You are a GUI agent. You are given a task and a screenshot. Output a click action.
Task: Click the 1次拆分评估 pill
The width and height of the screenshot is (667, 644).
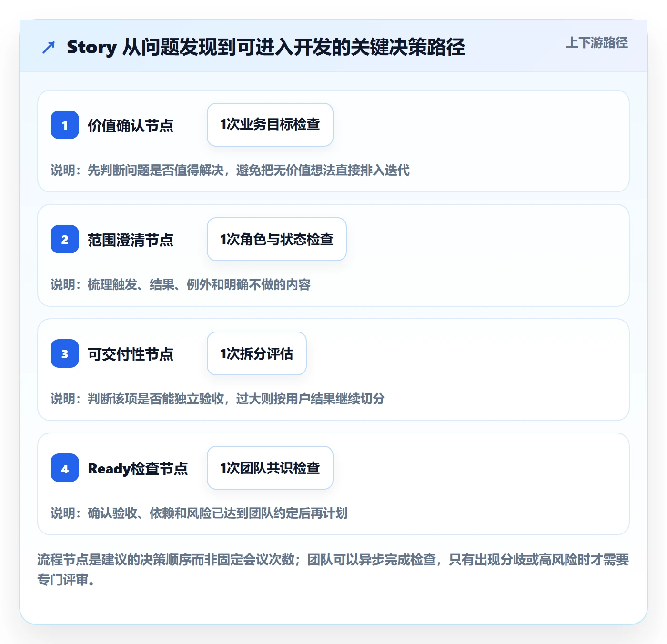(x=257, y=353)
